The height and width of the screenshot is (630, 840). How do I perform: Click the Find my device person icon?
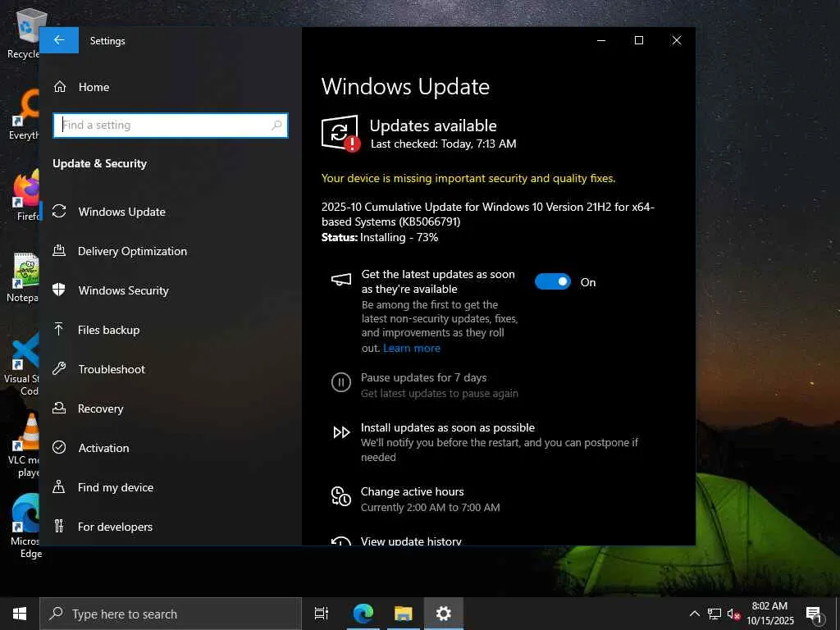click(x=59, y=487)
